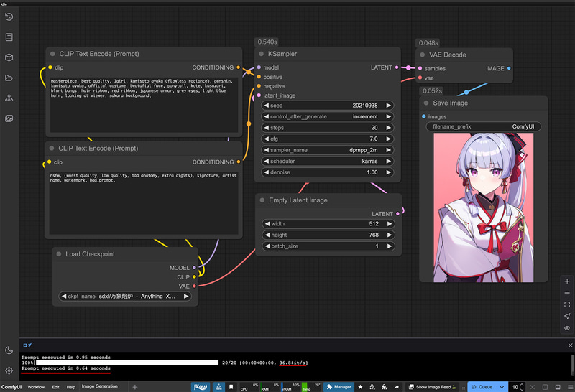Click the select-mode arrow canvas control
This screenshot has width=575, height=392.
tap(567, 316)
